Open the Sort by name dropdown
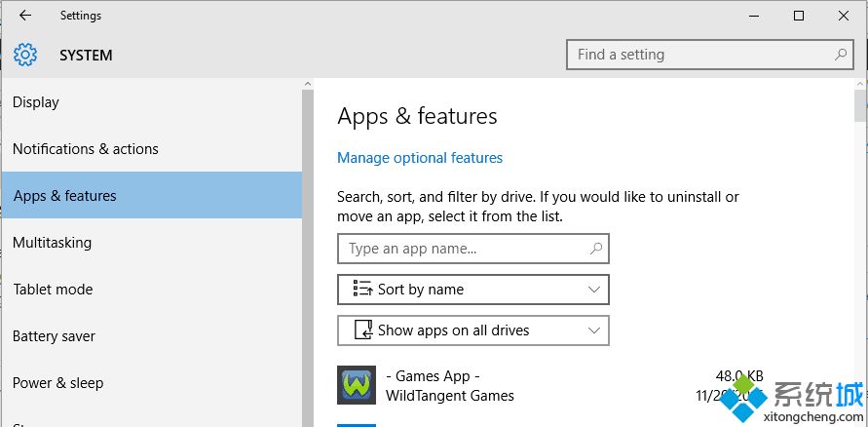 click(473, 290)
